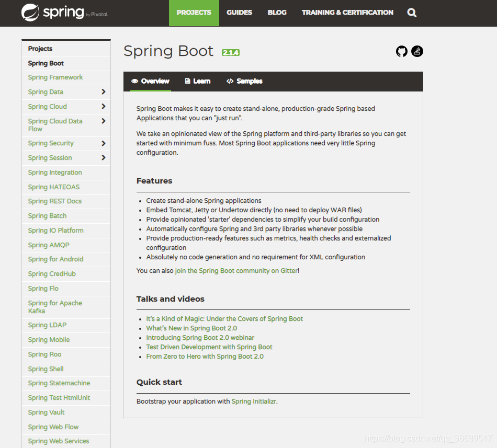Open Spring Statemachine in the sidebar
Screen dimensions: 497x448
pyautogui.click(x=59, y=383)
